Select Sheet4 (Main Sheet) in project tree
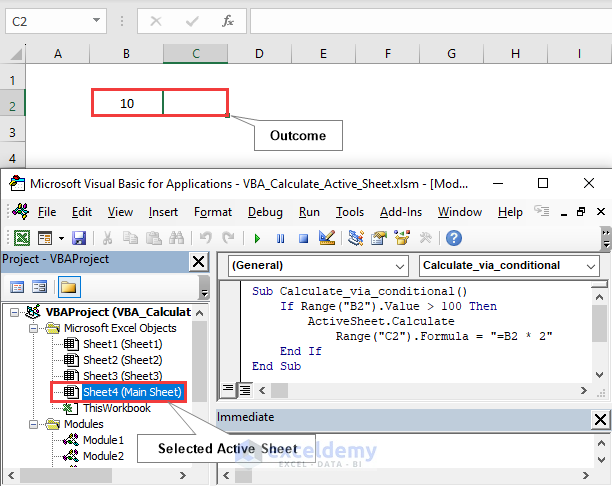This screenshot has width=612, height=486. pos(132,392)
